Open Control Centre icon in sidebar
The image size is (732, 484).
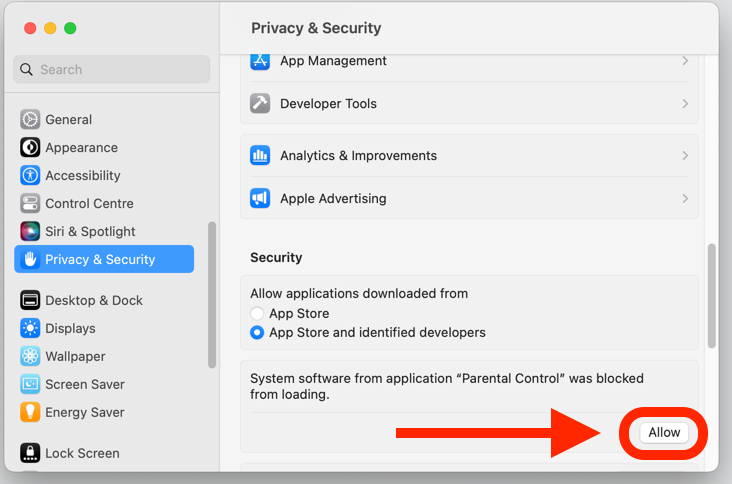point(30,203)
